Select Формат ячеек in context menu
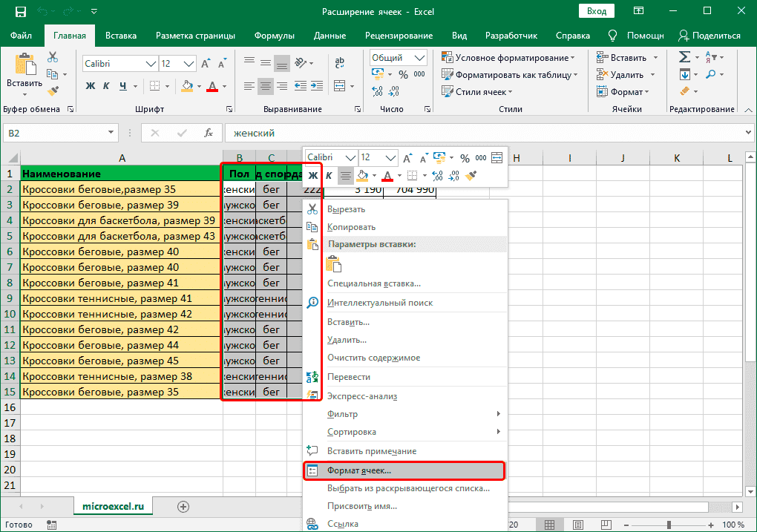757x532 pixels. (359, 470)
